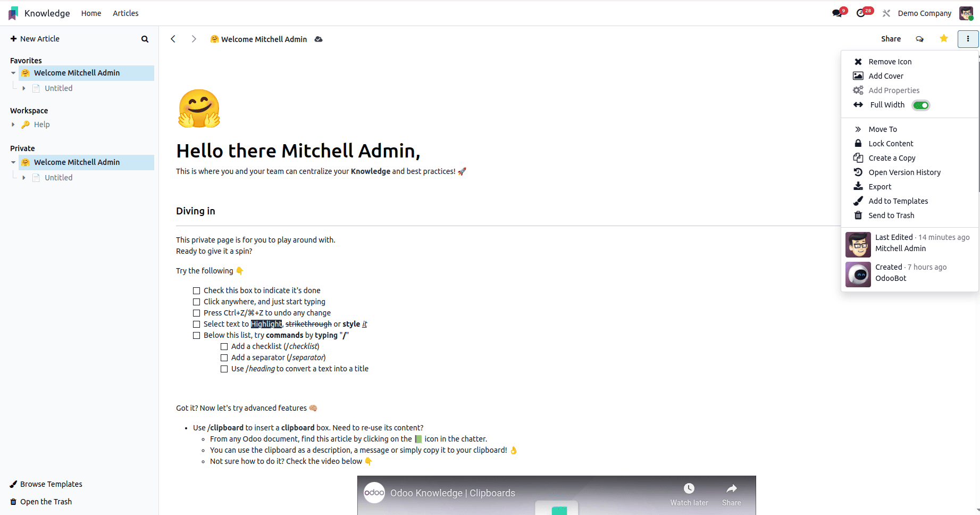Open the chatter speech bubble icon
Image resolution: width=980 pixels, height=515 pixels.
920,39
